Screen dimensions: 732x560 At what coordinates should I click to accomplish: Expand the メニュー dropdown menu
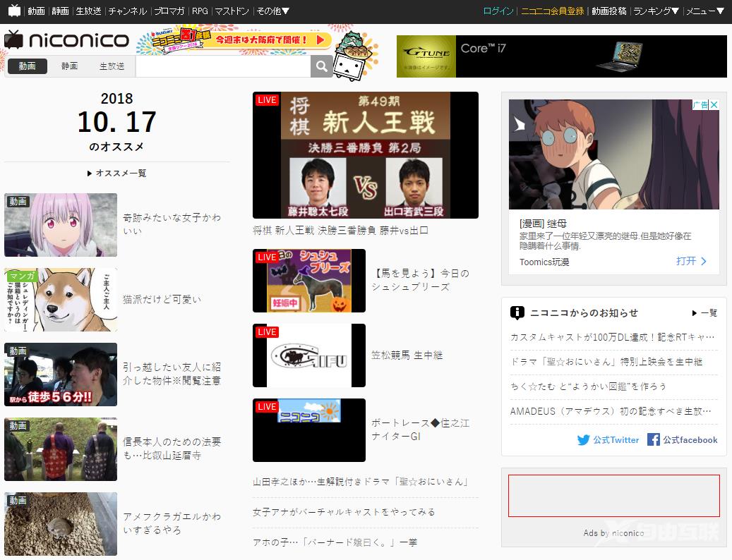(x=705, y=11)
